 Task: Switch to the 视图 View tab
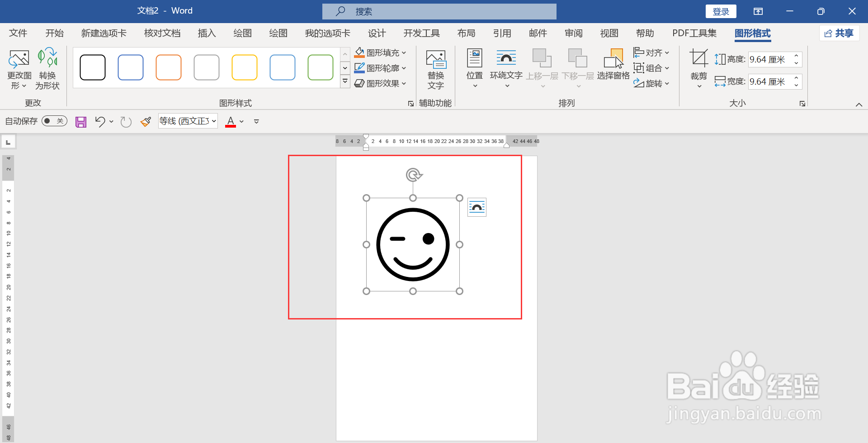pos(609,33)
